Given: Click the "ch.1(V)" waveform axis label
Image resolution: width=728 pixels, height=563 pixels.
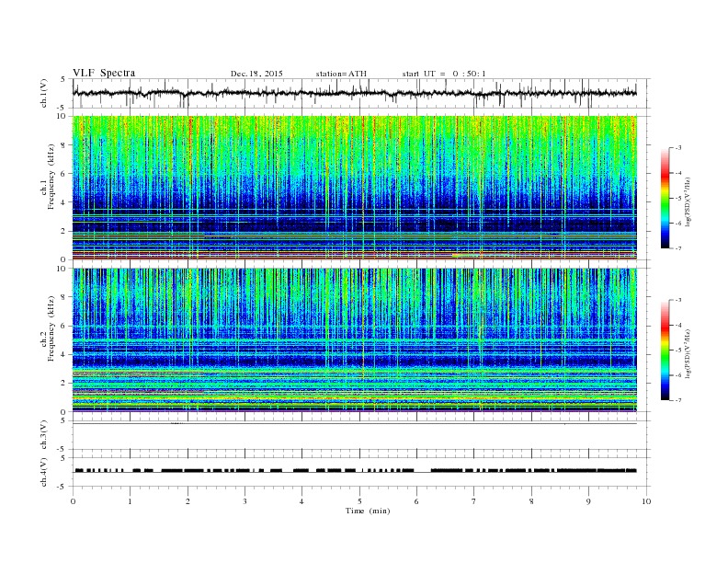Looking at the screenshot, I should click(43, 93).
